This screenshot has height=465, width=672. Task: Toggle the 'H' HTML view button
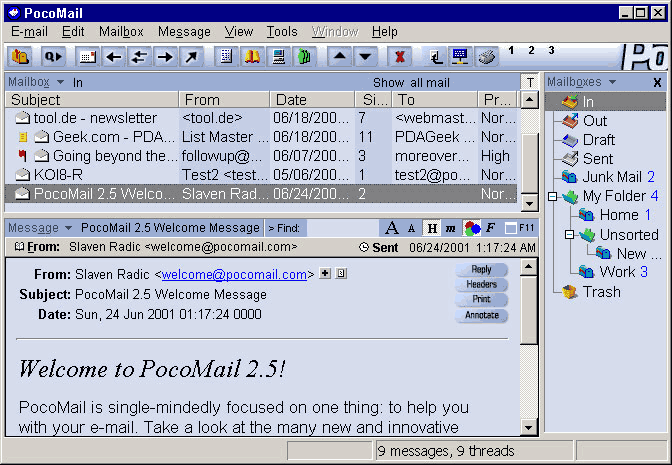click(431, 228)
